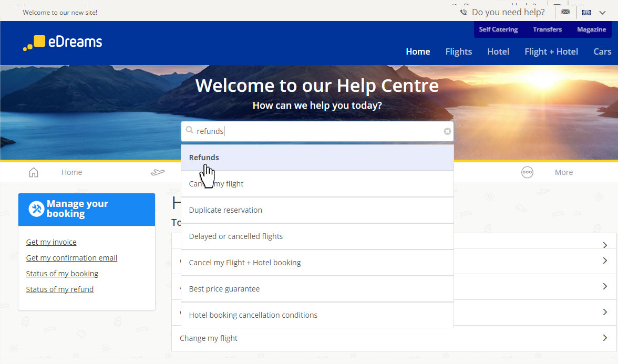Open the Flights navigation tab

pos(458,51)
